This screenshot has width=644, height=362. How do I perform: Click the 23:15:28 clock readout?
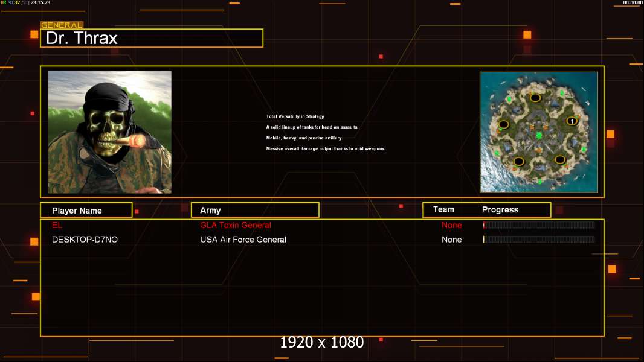[40, 2]
